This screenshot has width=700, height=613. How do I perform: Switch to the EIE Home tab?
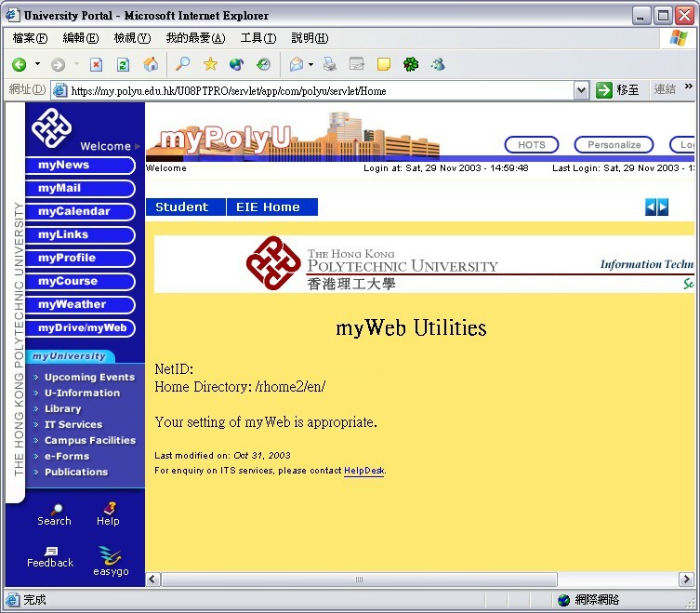pyautogui.click(x=272, y=207)
